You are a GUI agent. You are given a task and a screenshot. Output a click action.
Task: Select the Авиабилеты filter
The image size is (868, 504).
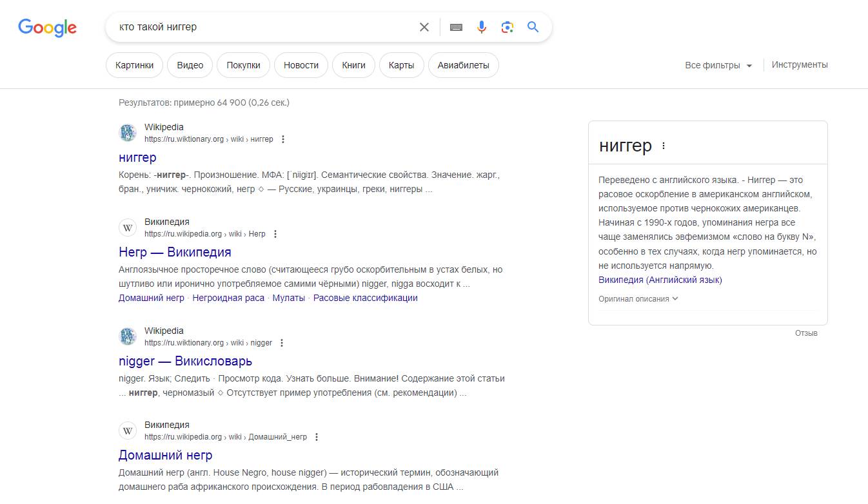464,65
